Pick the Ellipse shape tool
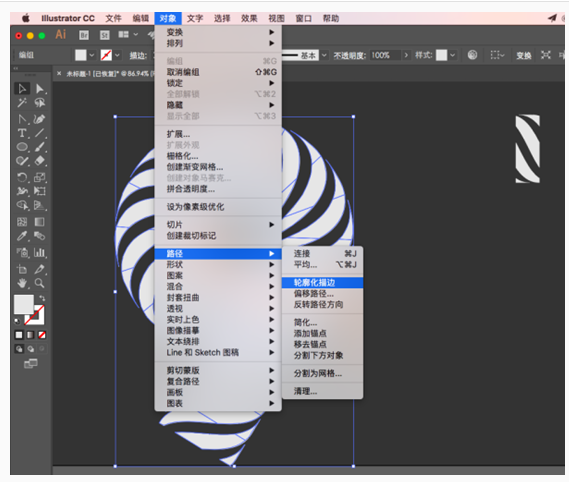The image size is (569, 482). (x=22, y=147)
